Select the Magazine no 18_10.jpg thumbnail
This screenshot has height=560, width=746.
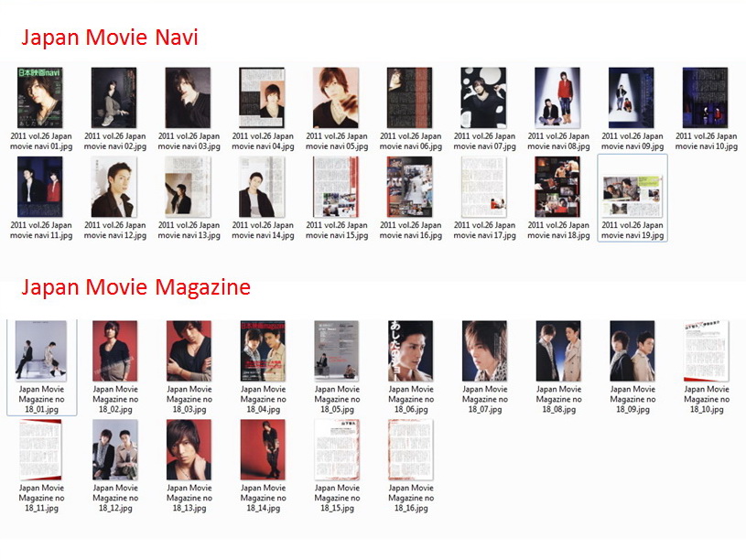point(707,350)
